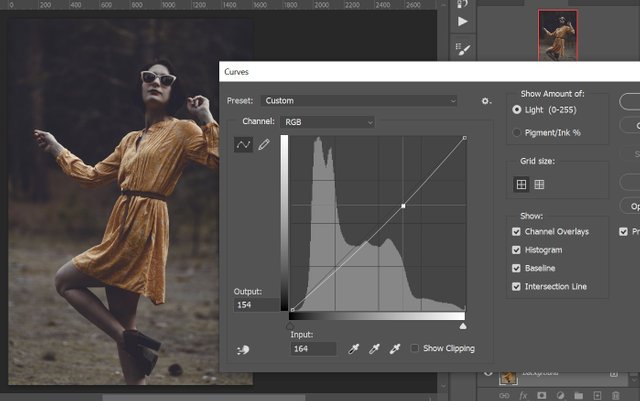Click the horizontal canvas scrollbar
Screen dimensions: 640x401
pyautogui.click(x=203, y=397)
